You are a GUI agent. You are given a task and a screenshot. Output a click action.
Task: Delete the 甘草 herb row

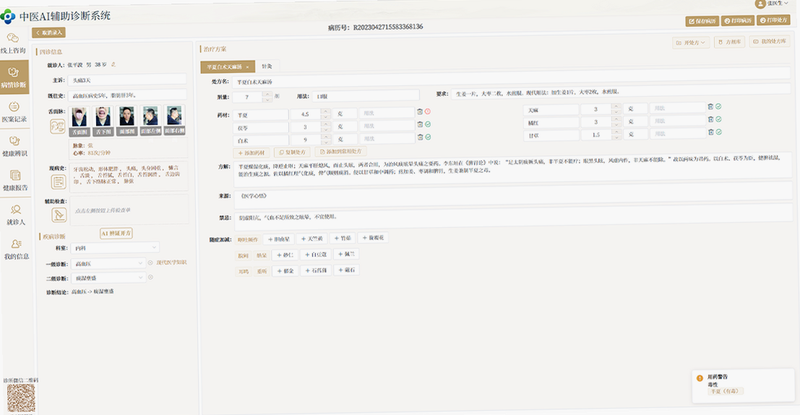click(x=711, y=132)
